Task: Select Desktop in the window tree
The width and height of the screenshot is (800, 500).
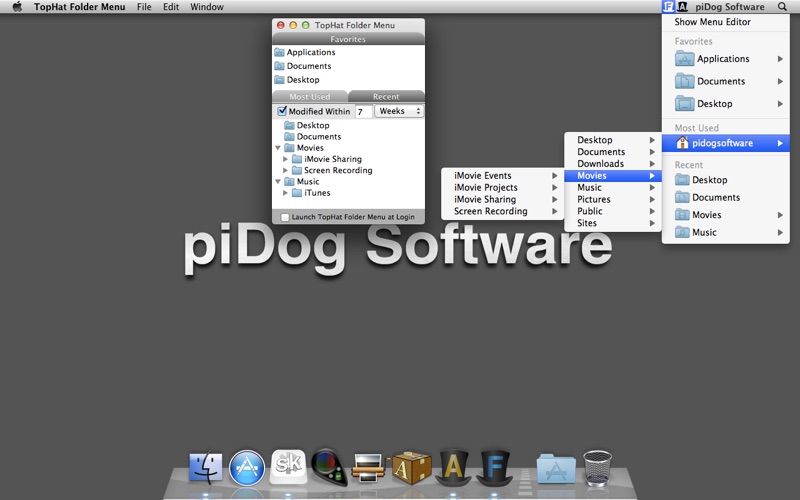Action: pyautogui.click(x=313, y=126)
